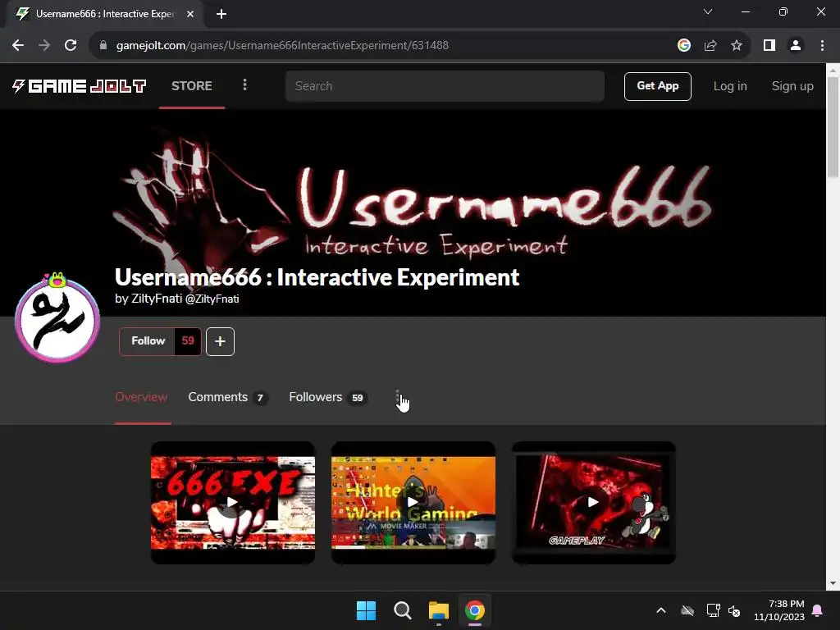Open the Chrome three-dot menu

[x=822, y=46]
